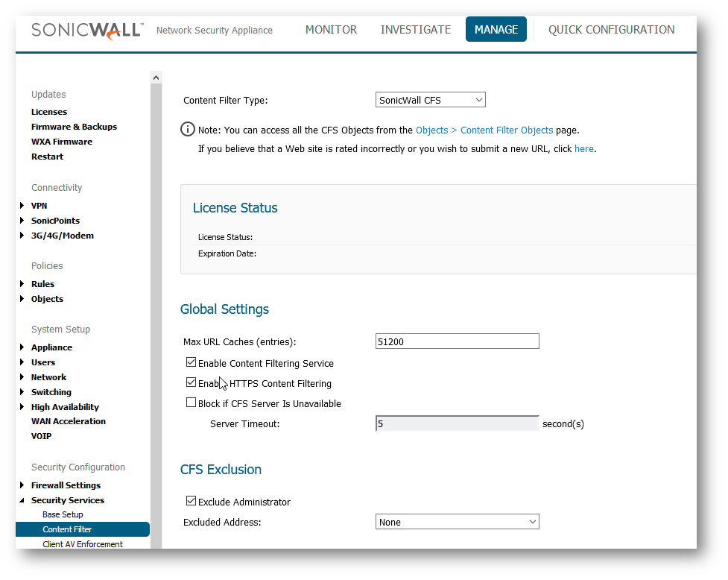Uncheck Exclude Administrator checkbox
This screenshot has width=728, height=580.
pos(192,502)
